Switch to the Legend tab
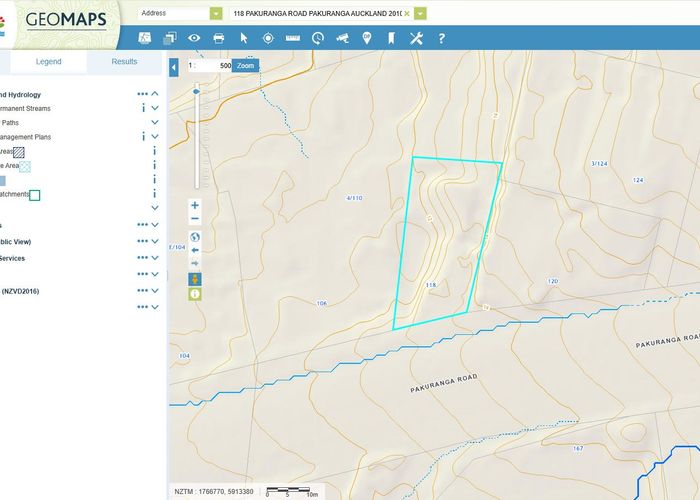The height and width of the screenshot is (500, 700). point(49,62)
